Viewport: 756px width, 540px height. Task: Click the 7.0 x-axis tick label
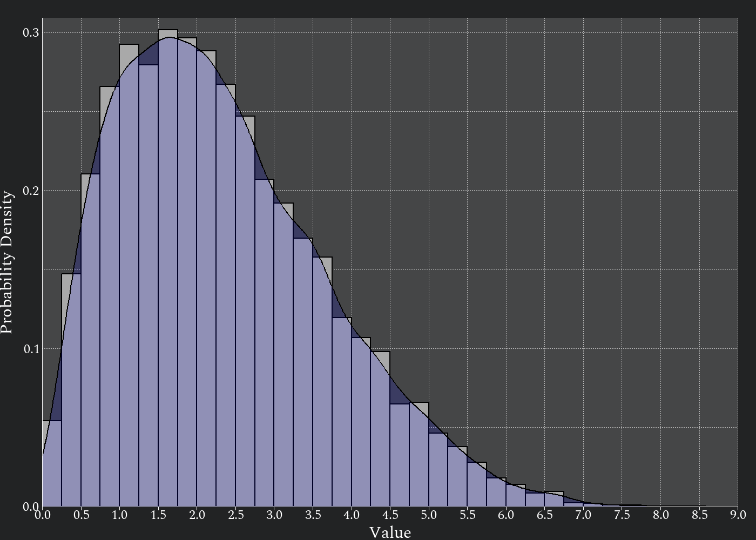pos(583,515)
